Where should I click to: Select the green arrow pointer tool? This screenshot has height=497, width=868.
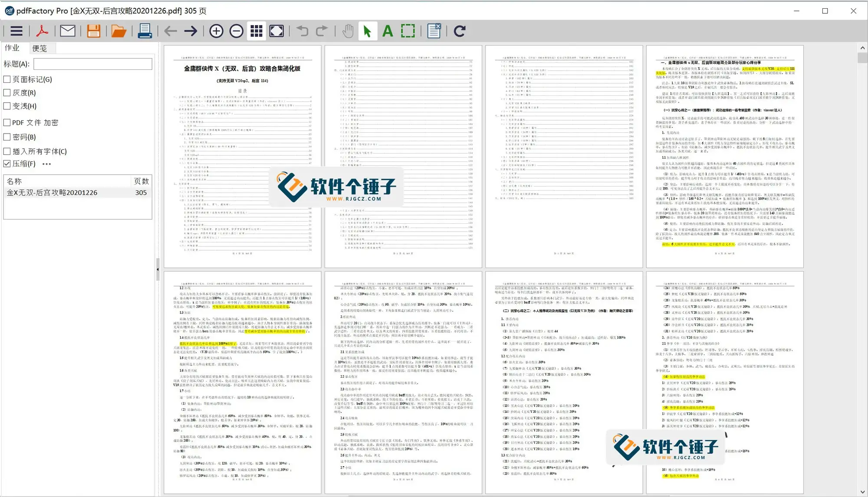(x=368, y=31)
